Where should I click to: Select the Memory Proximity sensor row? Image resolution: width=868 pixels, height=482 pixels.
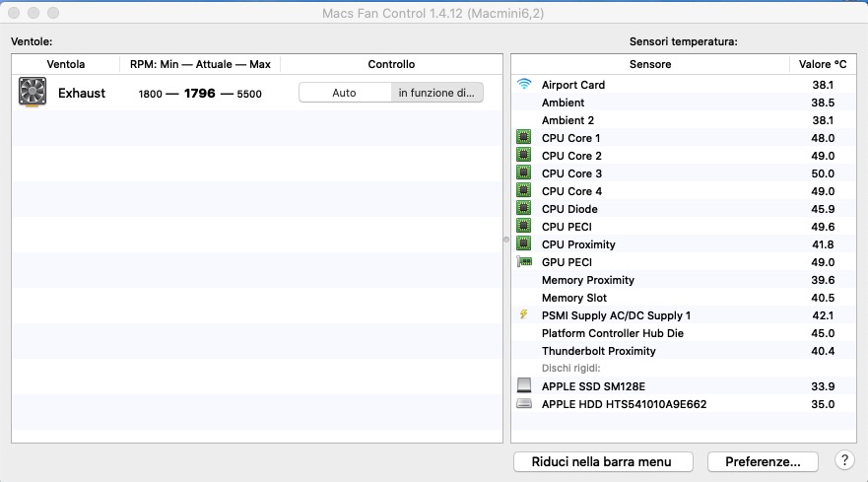point(683,280)
